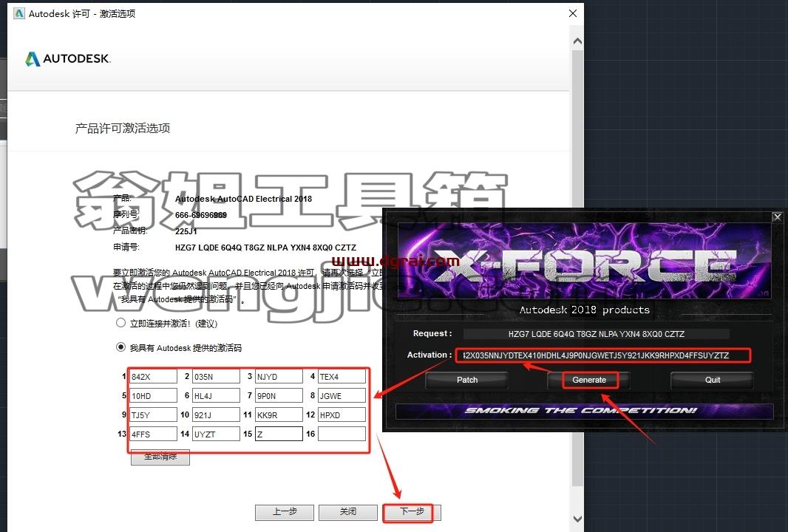Close the X-Force window with its X button
The width and height of the screenshot is (788, 532).
[777, 217]
